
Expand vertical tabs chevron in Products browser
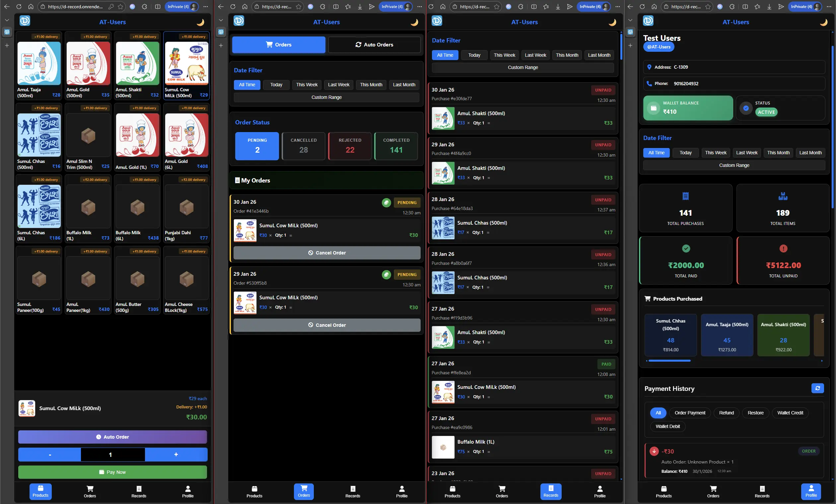7,20
